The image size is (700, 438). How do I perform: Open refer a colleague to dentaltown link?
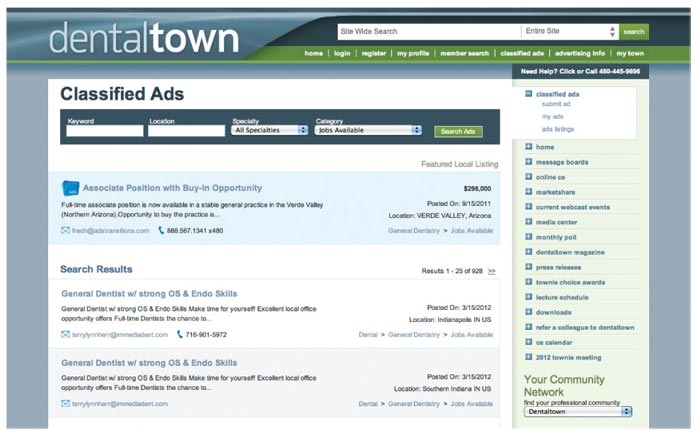pyautogui.click(x=585, y=327)
